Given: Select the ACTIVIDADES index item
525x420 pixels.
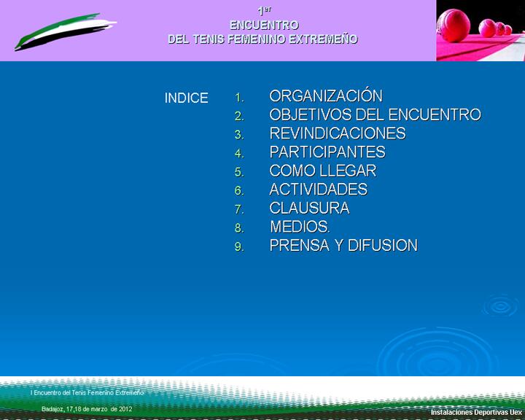Looking at the screenshot, I should [318, 190].
